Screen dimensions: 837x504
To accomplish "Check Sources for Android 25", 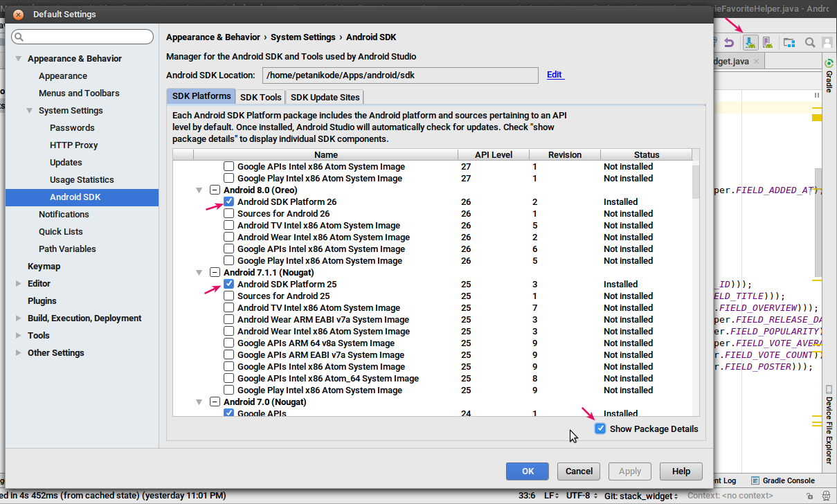I will [x=228, y=296].
